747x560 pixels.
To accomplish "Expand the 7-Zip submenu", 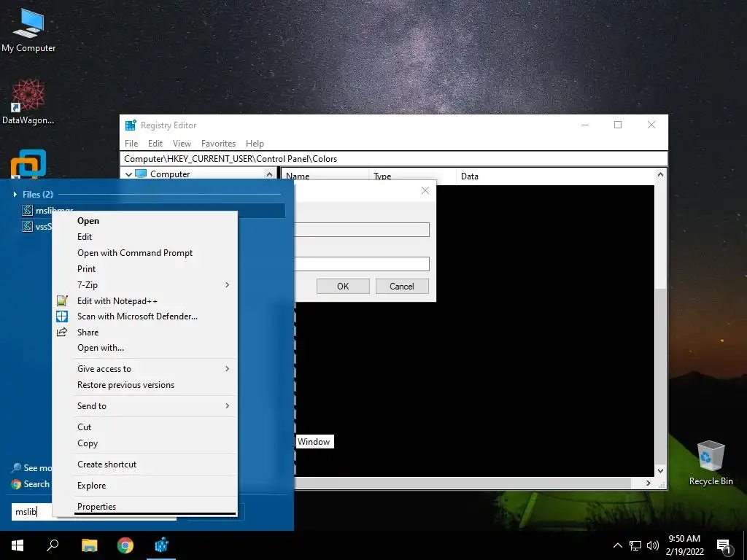I will click(x=145, y=285).
